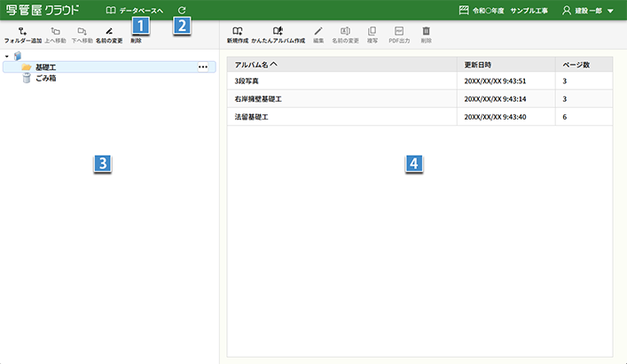Click the user profile person icon

coord(566,11)
